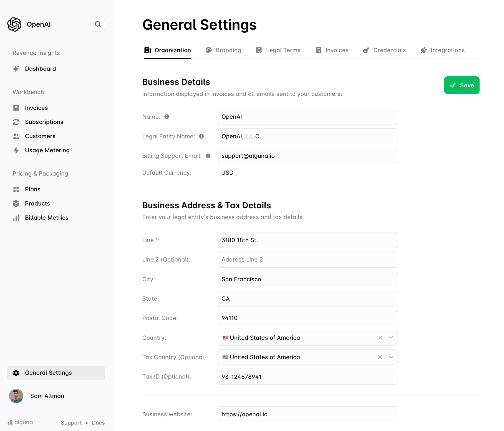Click the USD default currency value

pyautogui.click(x=227, y=173)
